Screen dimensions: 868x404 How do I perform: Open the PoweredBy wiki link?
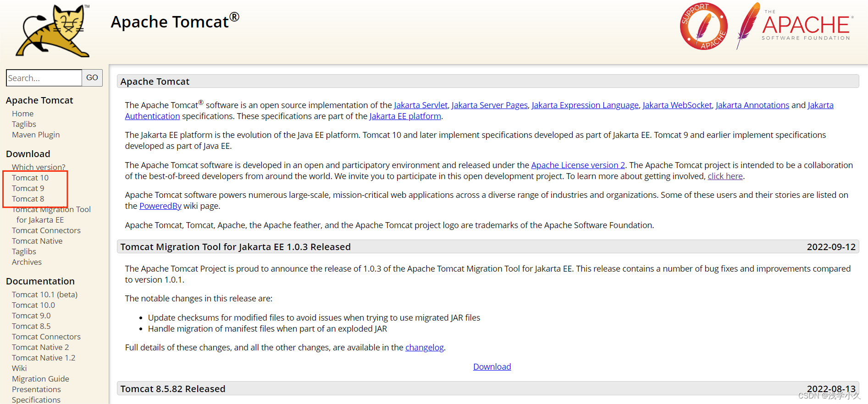click(x=160, y=206)
